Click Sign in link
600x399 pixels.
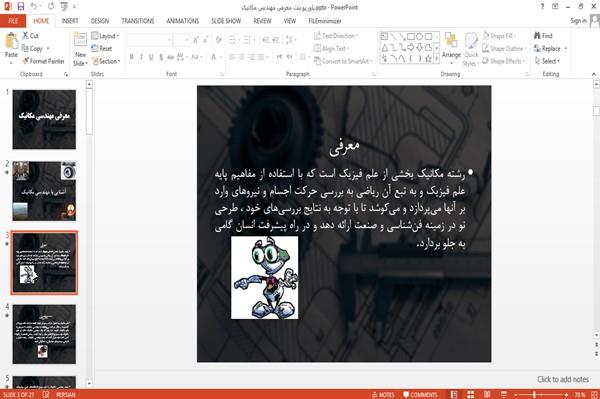578,21
